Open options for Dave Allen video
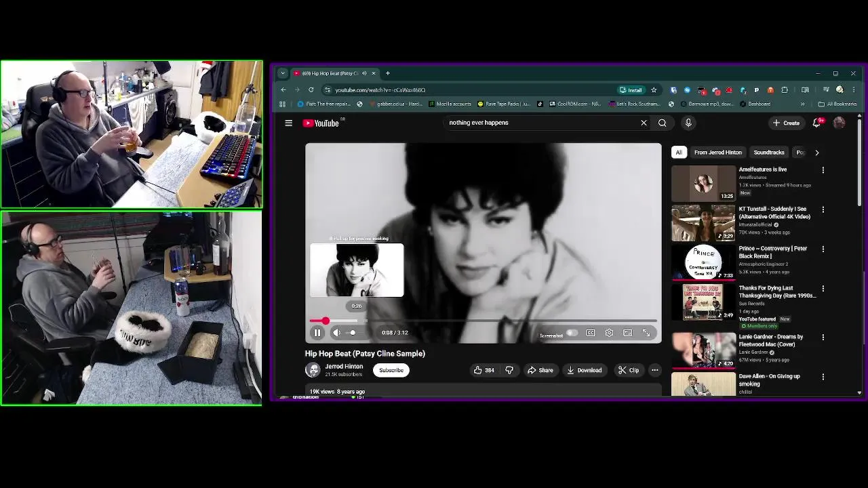The height and width of the screenshot is (488, 868). pyautogui.click(x=823, y=376)
